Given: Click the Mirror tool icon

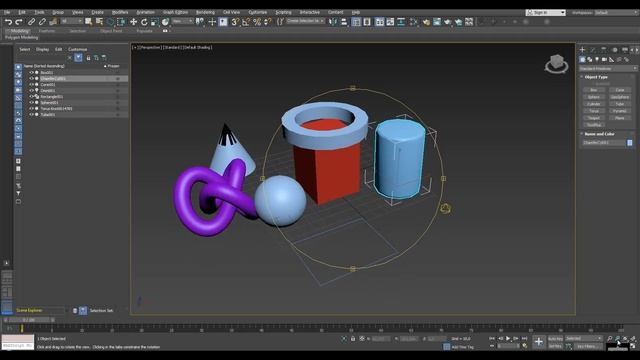Looking at the screenshot, I should 333,22.
